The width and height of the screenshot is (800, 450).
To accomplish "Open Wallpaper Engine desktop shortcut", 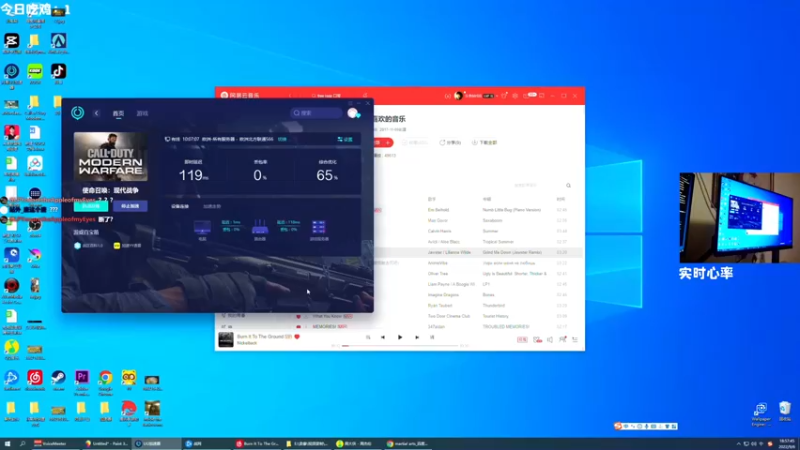I will [761, 414].
